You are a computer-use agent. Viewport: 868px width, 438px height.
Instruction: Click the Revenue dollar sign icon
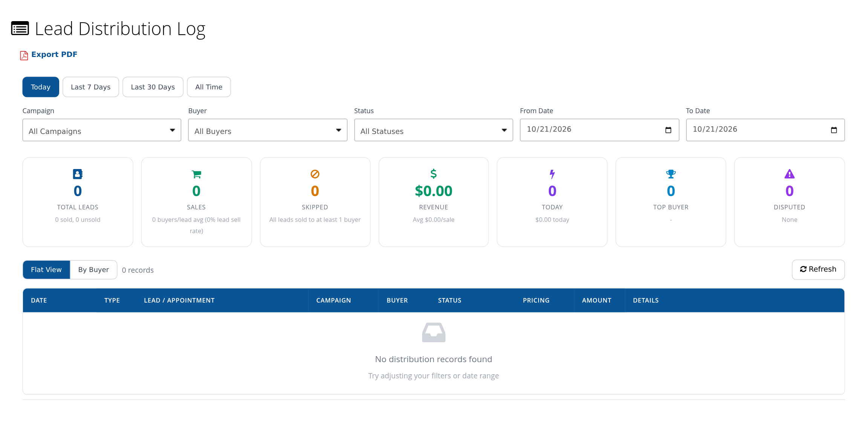[433, 174]
